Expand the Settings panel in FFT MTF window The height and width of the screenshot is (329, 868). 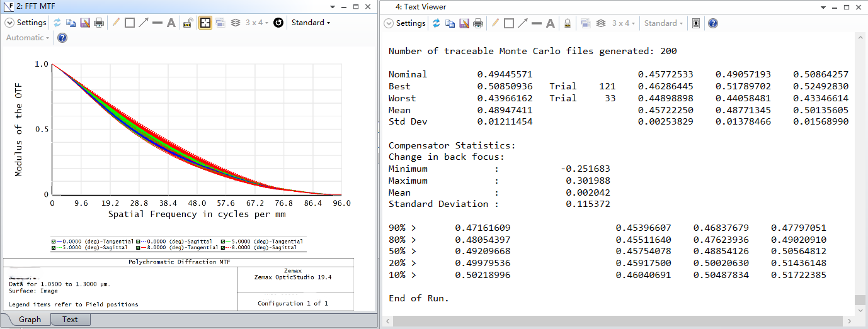(x=26, y=23)
